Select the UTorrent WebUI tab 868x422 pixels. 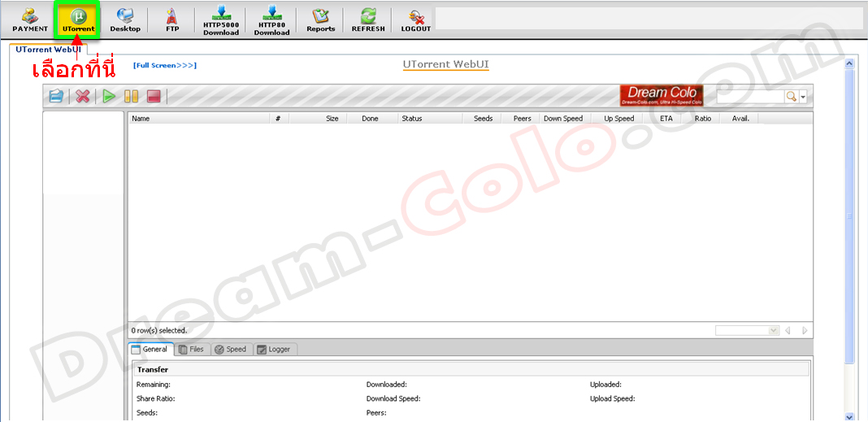[x=48, y=50]
